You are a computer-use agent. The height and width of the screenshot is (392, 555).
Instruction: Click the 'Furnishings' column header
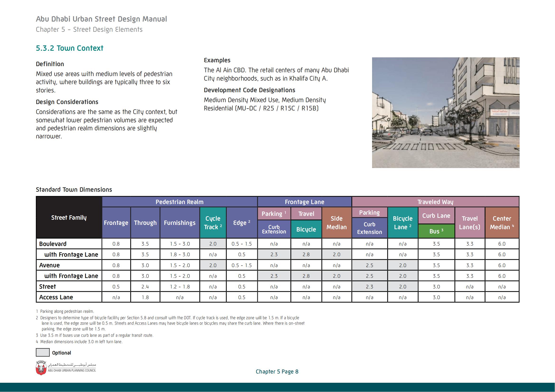pos(180,223)
